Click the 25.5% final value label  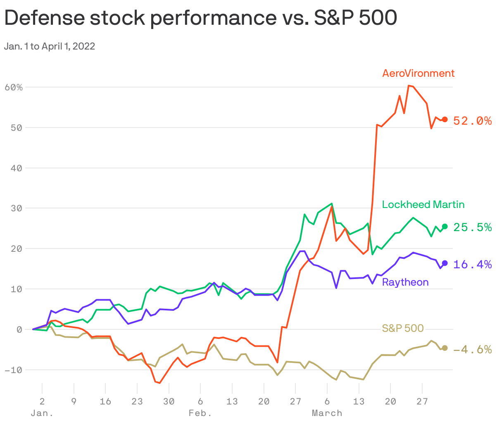[x=472, y=227]
